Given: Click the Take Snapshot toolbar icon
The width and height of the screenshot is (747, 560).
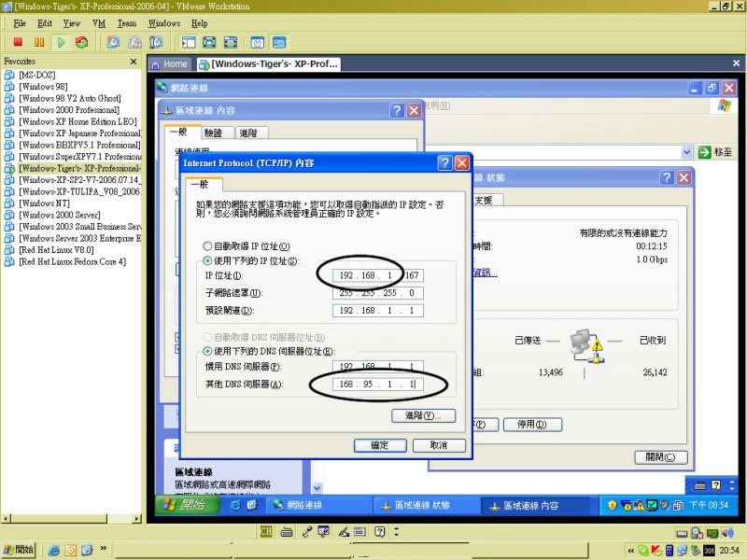Looking at the screenshot, I should [x=113, y=42].
